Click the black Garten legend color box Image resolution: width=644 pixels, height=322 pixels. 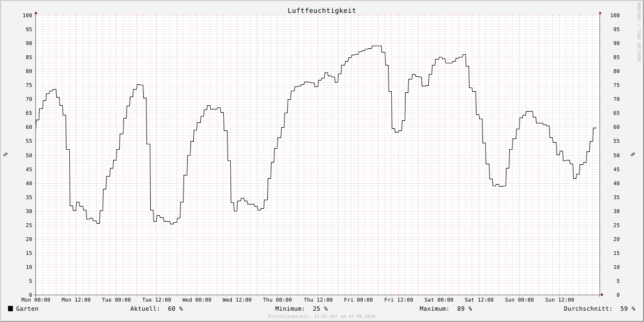10,309
